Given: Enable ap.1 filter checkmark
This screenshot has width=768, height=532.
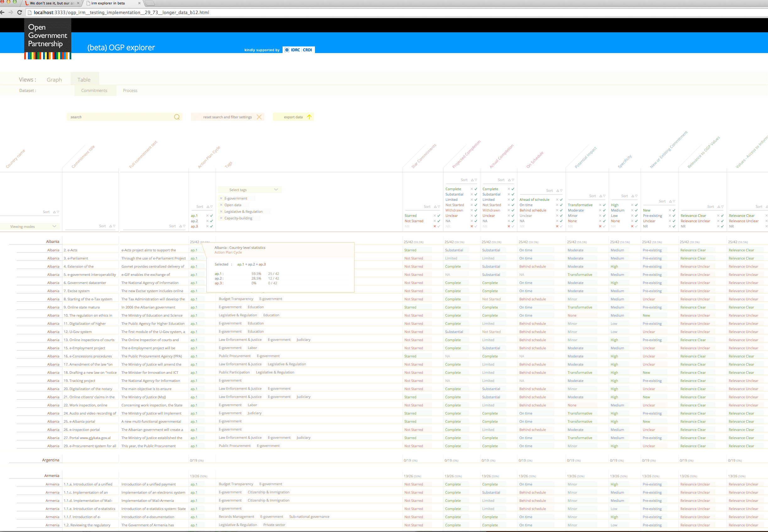Looking at the screenshot, I should (x=211, y=216).
